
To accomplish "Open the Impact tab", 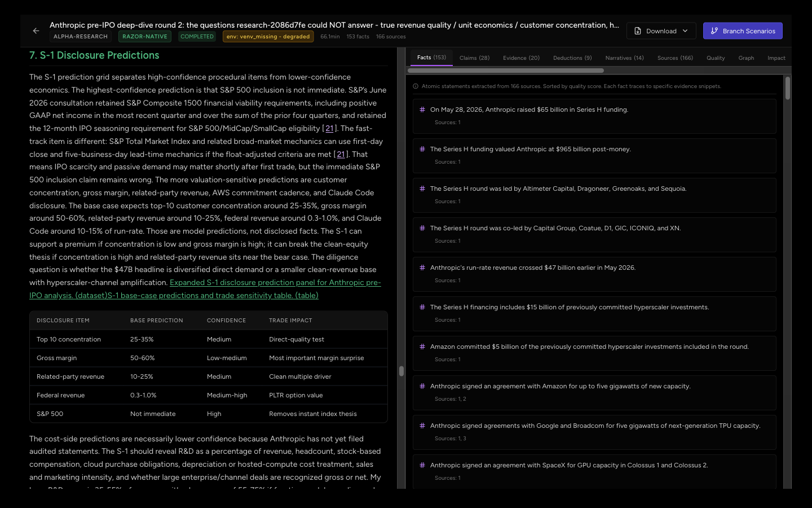I will (x=776, y=58).
